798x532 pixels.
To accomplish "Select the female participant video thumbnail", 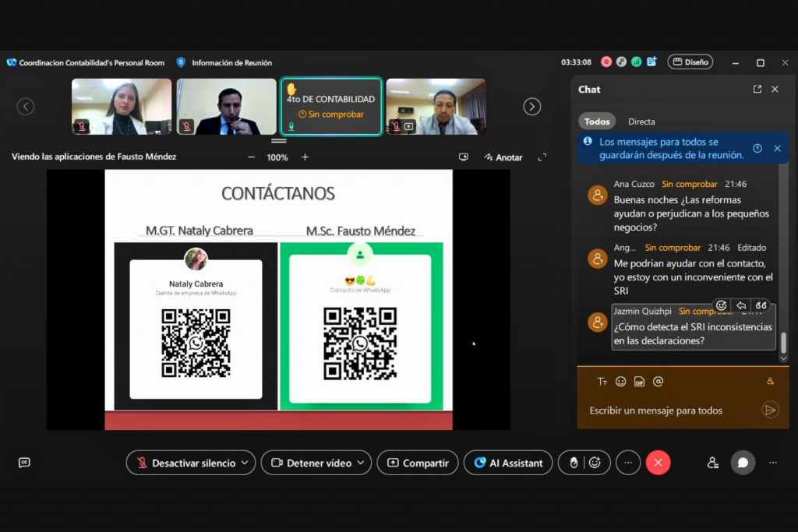I will (122, 106).
